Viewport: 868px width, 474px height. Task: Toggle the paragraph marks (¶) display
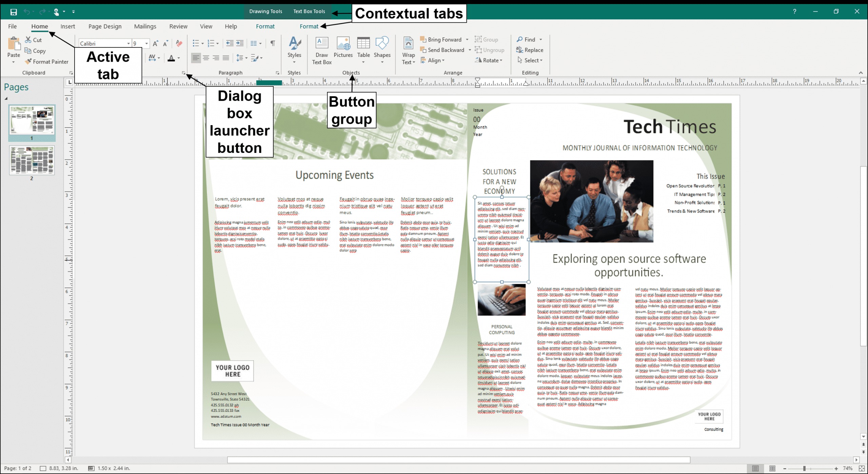273,43
